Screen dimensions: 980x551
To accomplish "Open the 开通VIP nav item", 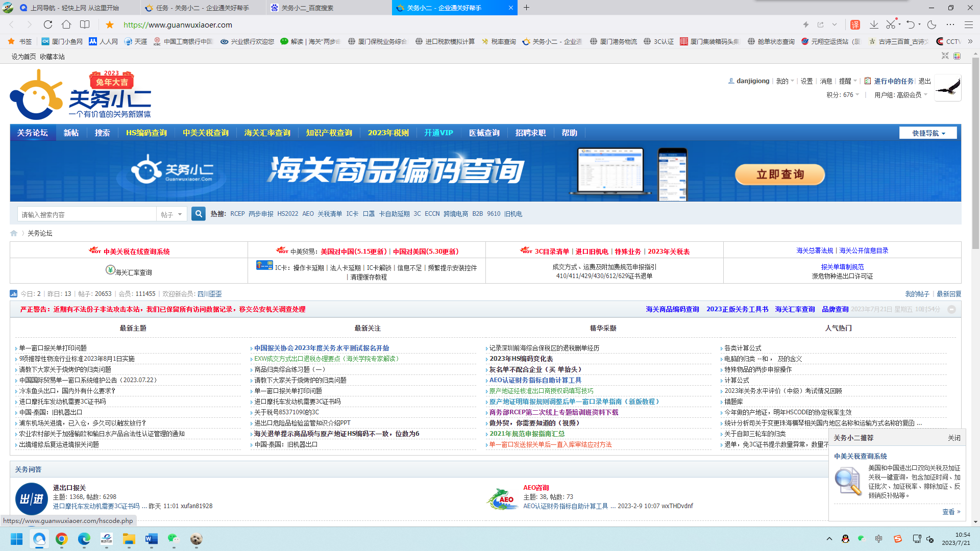I will coord(438,133).
